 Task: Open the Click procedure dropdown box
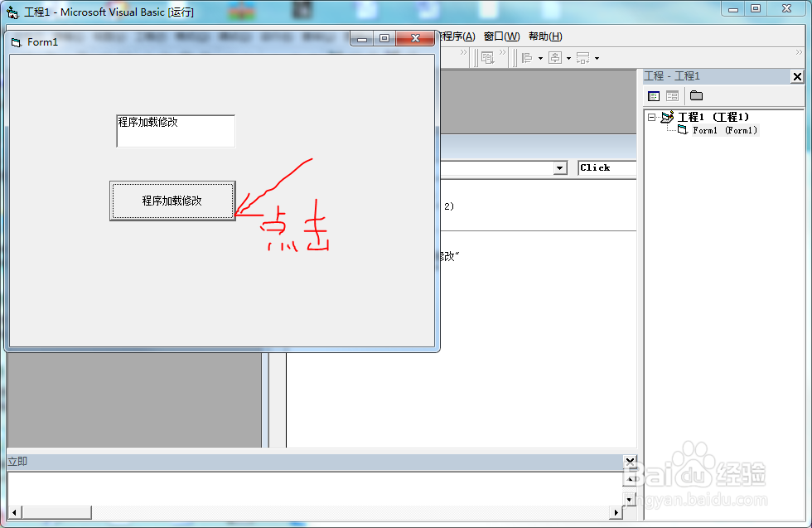[x=607, y=168]
